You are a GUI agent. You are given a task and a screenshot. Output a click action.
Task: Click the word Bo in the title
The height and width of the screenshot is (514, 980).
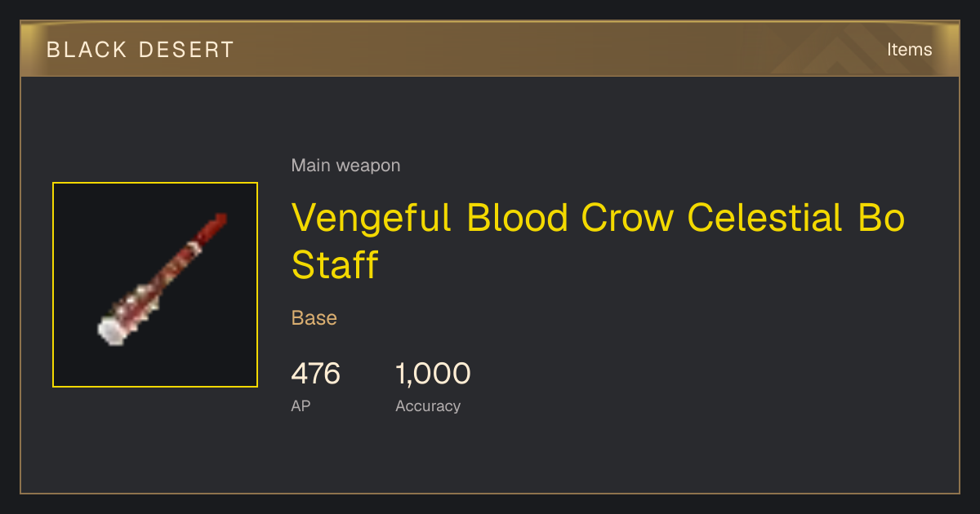point(880,218)
